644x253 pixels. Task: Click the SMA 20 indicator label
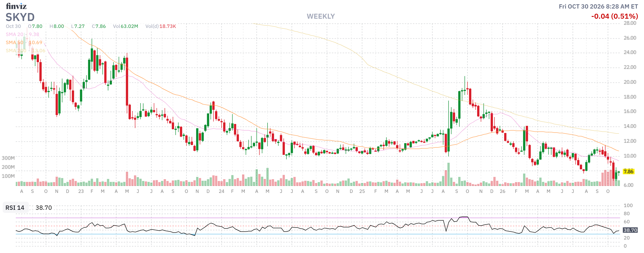[14, 34]
